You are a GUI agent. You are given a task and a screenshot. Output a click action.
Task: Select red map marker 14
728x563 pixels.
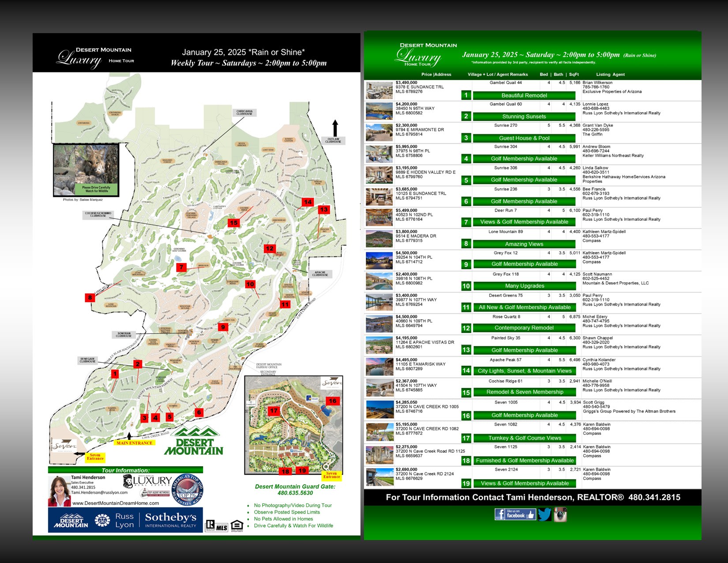[x=308, y=202]
